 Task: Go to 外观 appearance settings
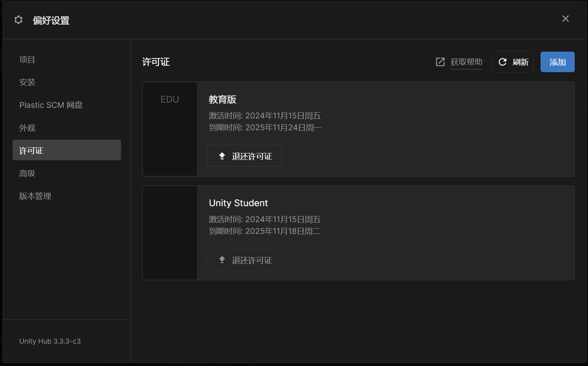[27, 128]
